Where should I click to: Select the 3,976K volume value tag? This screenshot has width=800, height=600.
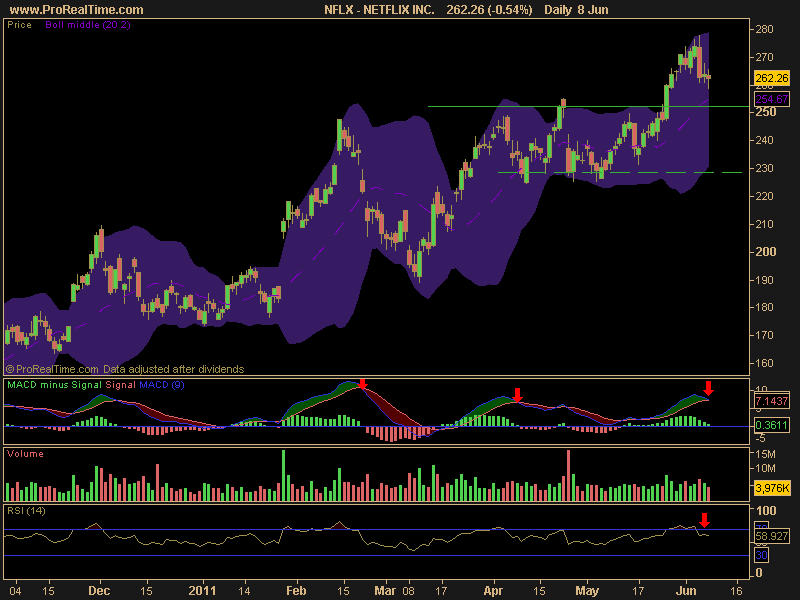point(771,488)
